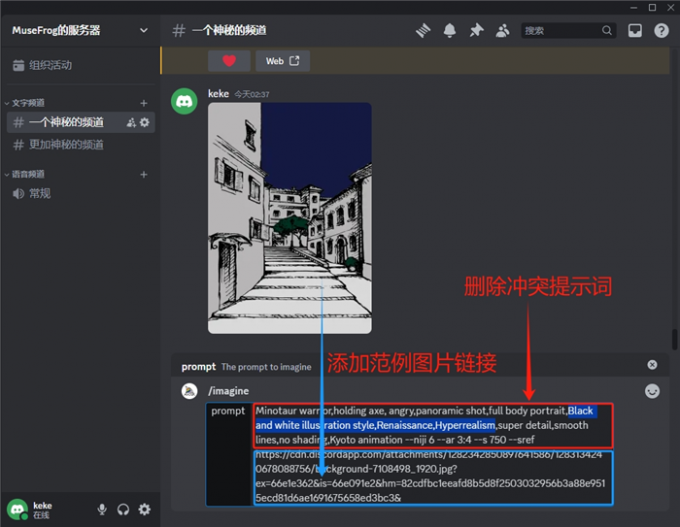
Task: Open keke's message avatar
Action: click(x=184, y=101)
